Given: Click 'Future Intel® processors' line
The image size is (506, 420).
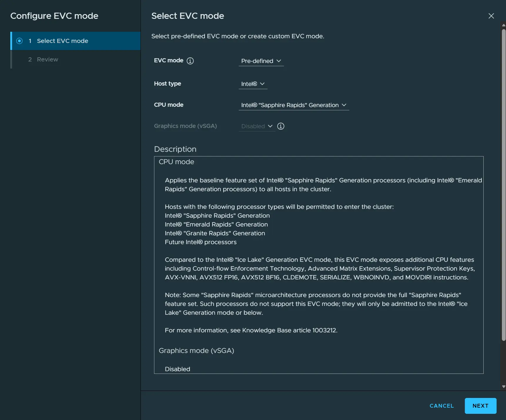Looking at the screenshot, I should [201, 242].
